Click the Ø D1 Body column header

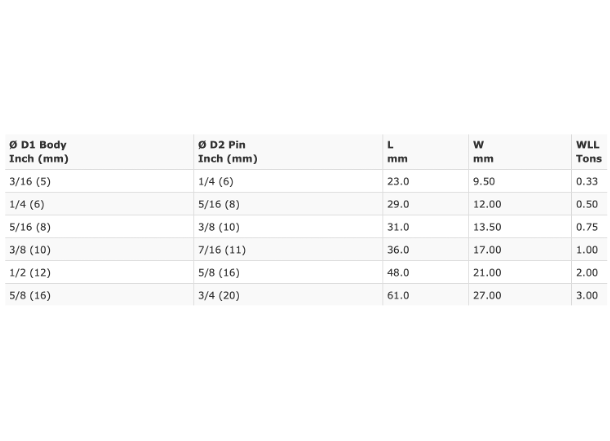(99, 152)
